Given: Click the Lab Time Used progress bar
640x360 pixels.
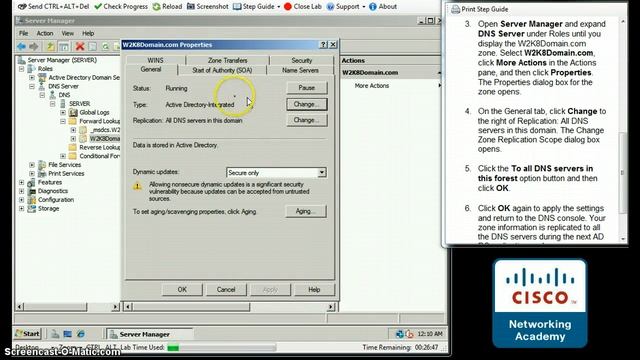Looking at the screenshot, I should click(x=222, y=347).
